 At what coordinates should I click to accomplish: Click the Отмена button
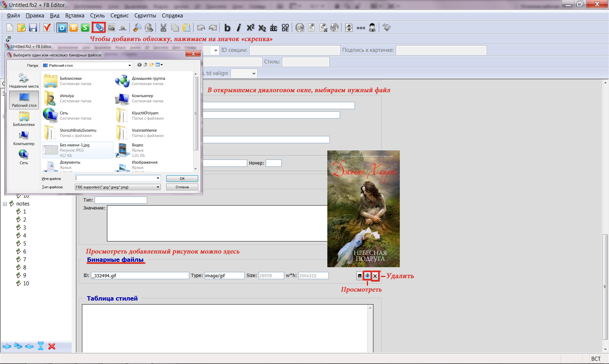point(182,187)
